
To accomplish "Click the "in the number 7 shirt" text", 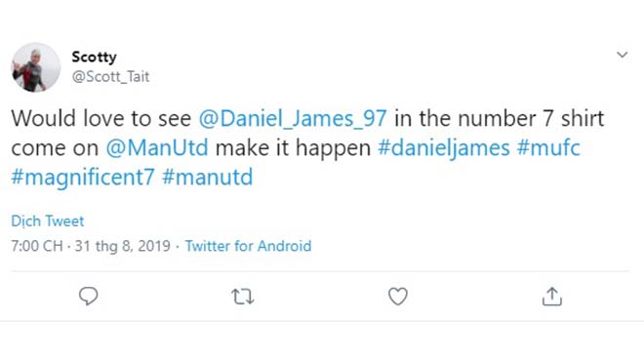I will 499,118.
